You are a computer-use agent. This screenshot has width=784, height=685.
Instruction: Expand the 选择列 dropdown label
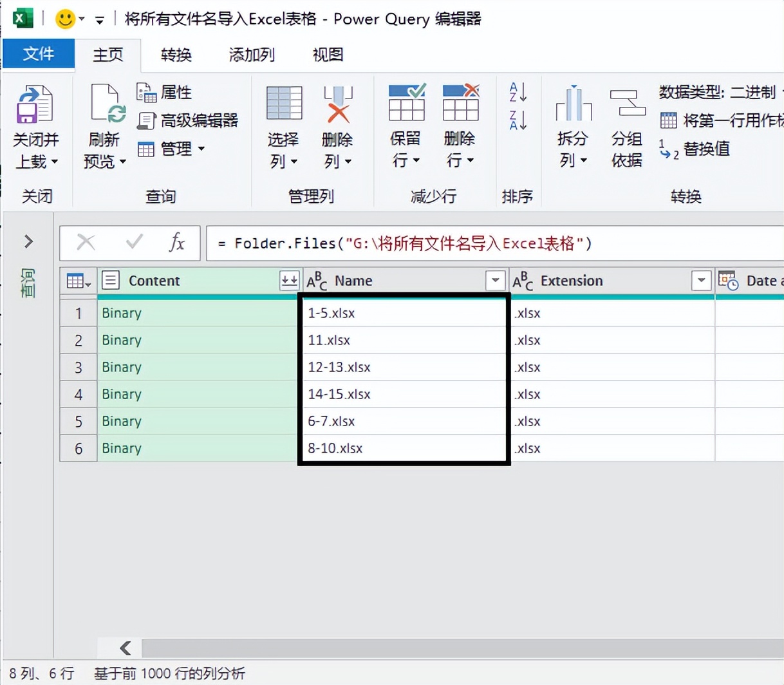pyautogui.click(x=283, y=161)
